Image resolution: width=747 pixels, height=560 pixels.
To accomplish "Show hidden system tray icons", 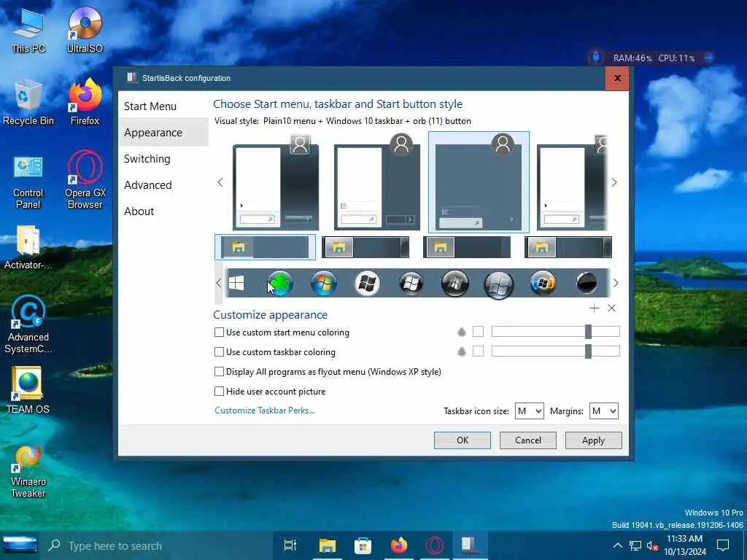I will (x=617, y=545).
